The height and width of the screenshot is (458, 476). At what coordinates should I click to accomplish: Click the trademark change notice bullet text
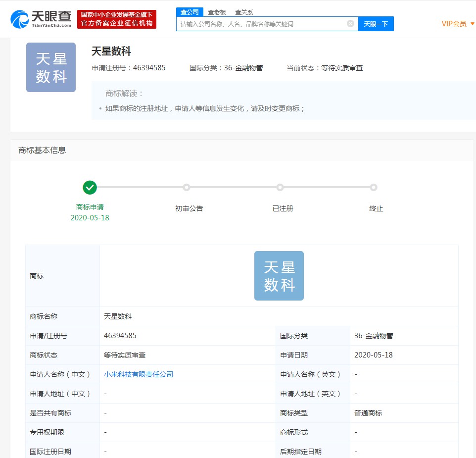[x=205, y=108]
